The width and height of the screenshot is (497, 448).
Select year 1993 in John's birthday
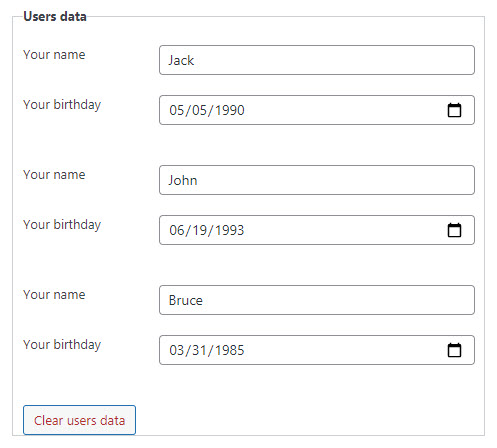click(230, 230)
